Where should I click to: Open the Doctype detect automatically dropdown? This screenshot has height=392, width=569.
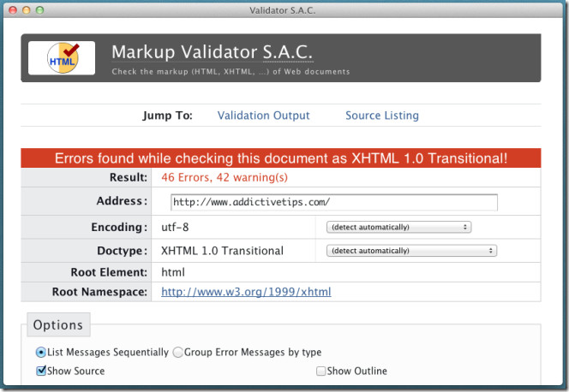point(411,251)
